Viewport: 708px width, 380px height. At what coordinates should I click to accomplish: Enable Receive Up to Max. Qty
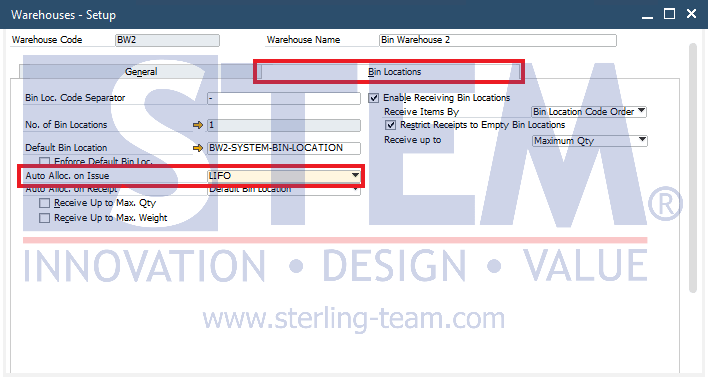[x=44, y=203]
